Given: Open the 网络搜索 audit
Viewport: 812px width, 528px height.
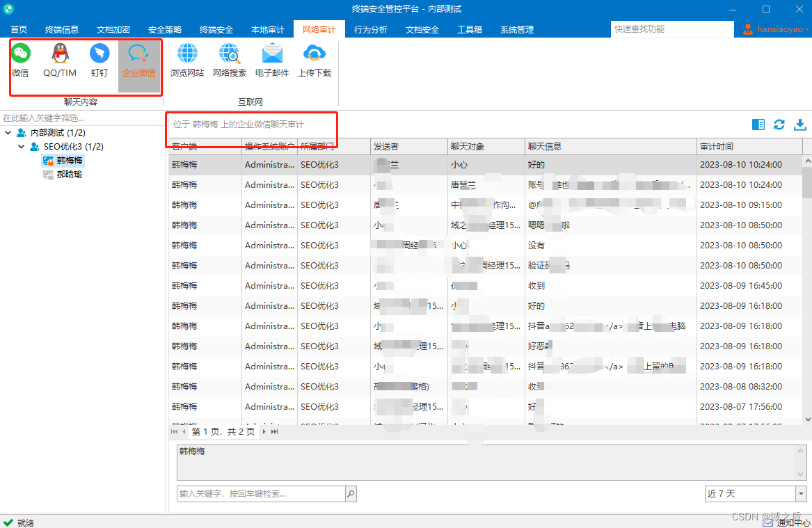Looking at the screenshot, I should tap(230, 61).
